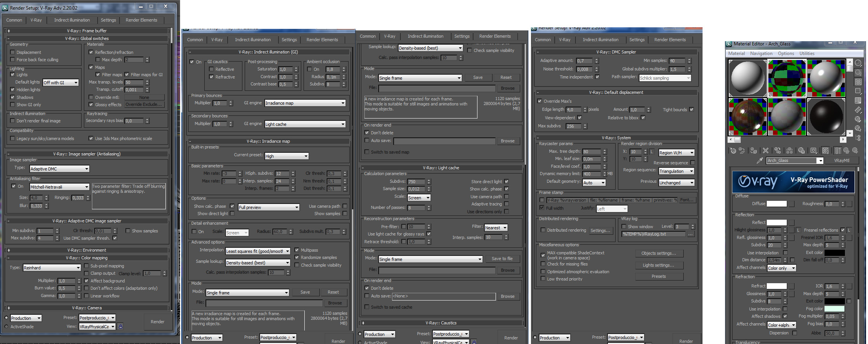This screenshot has width=868, height=344.
Task: Toggle Force back face culling checkbox
Action: [13, 60]
